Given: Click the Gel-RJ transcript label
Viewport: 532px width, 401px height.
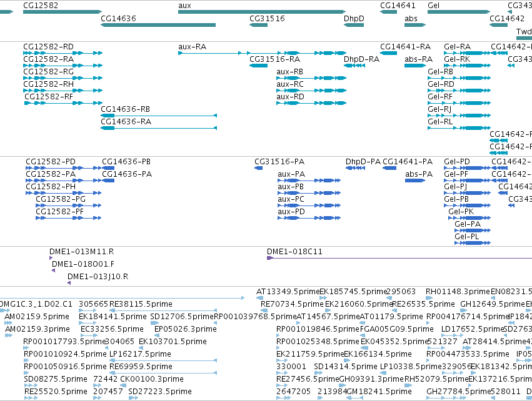Looking at the screenshot, I should (439, 109).
